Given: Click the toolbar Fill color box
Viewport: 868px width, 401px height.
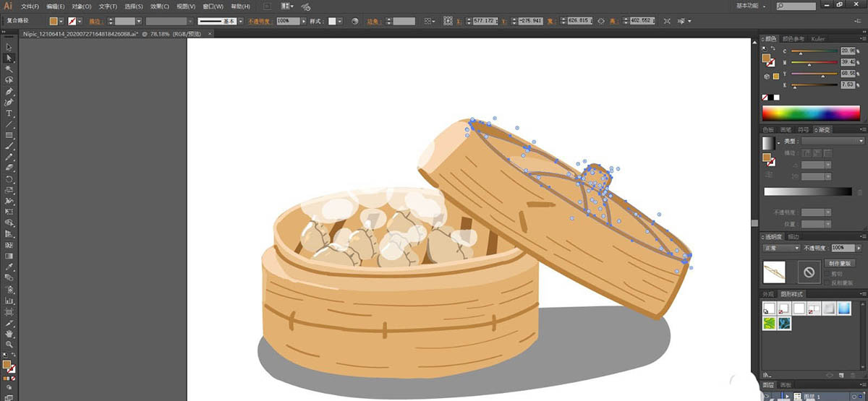Looking at the screenshot, I should (7, 365).
